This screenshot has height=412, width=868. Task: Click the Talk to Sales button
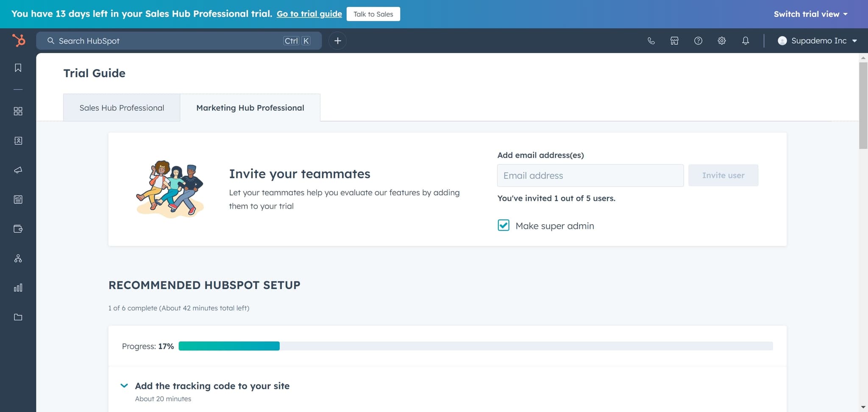pyautogui.click(x=373, y=14)
